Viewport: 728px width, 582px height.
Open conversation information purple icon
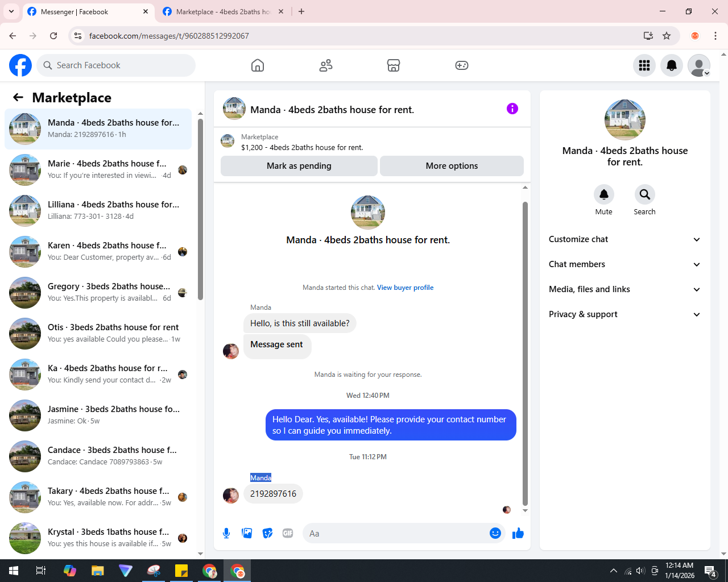point(512,109)
